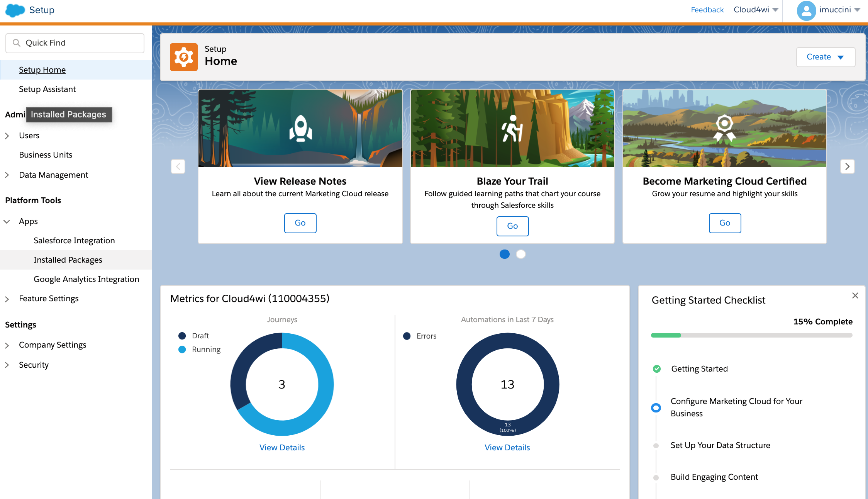This screenshot has height=499, width=868.
Task: Click Go on View Release Notes card
Action: (x=300, y=223)
